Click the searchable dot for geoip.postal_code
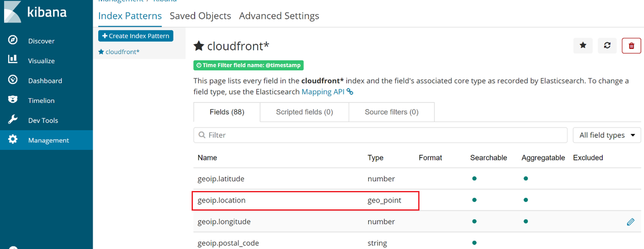This screenshot has height=249, width=644. click(x=474, y=243)
